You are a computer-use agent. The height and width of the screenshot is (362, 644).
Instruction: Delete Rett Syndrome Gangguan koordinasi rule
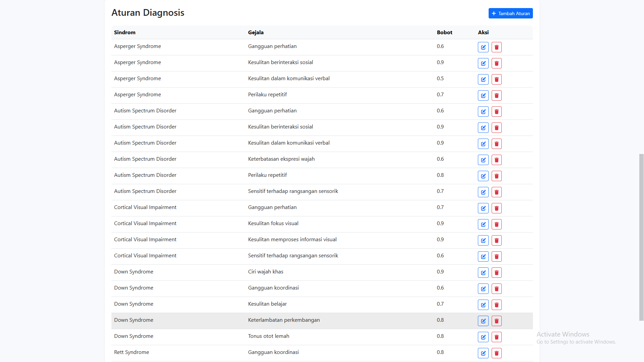click(497, 353)
